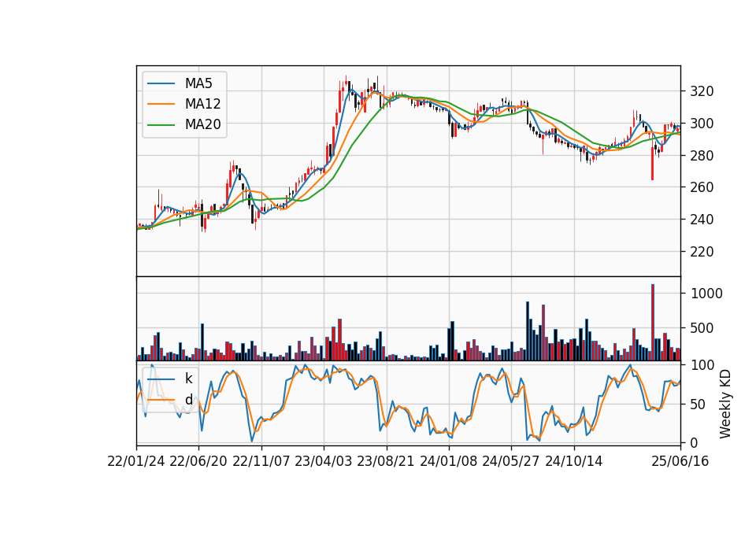Click the orange MA12 legend line sample
756x543 pixels.
tap(161, 104)
